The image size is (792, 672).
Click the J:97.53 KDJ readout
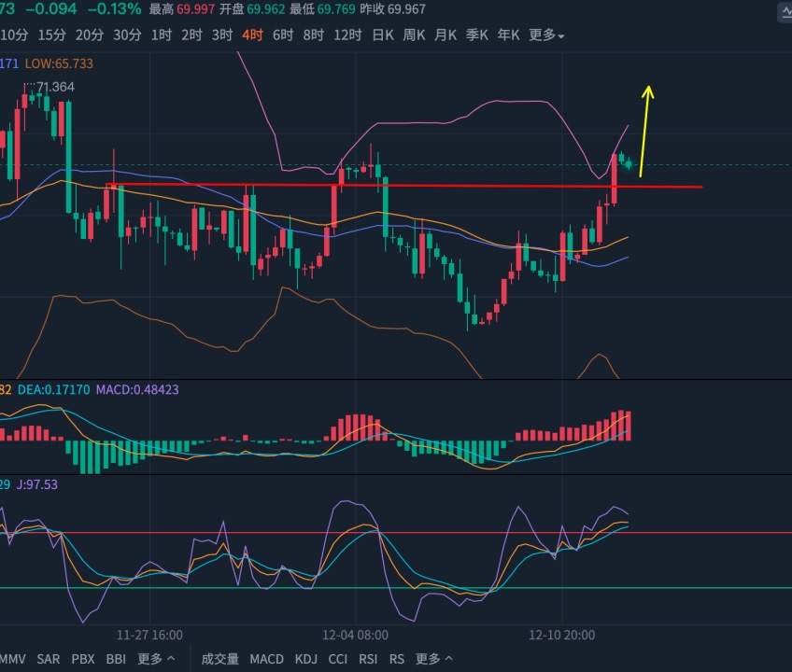[x=37, y=484]
